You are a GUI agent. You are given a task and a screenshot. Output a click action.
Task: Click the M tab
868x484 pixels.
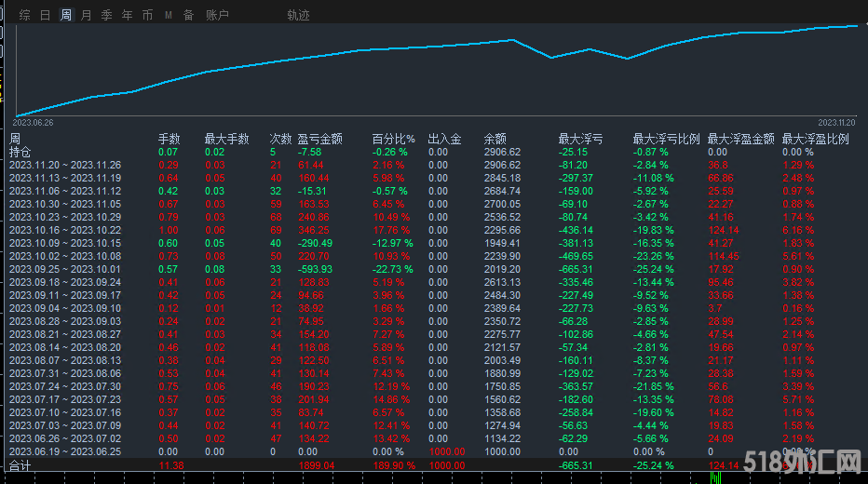(169, 15)
